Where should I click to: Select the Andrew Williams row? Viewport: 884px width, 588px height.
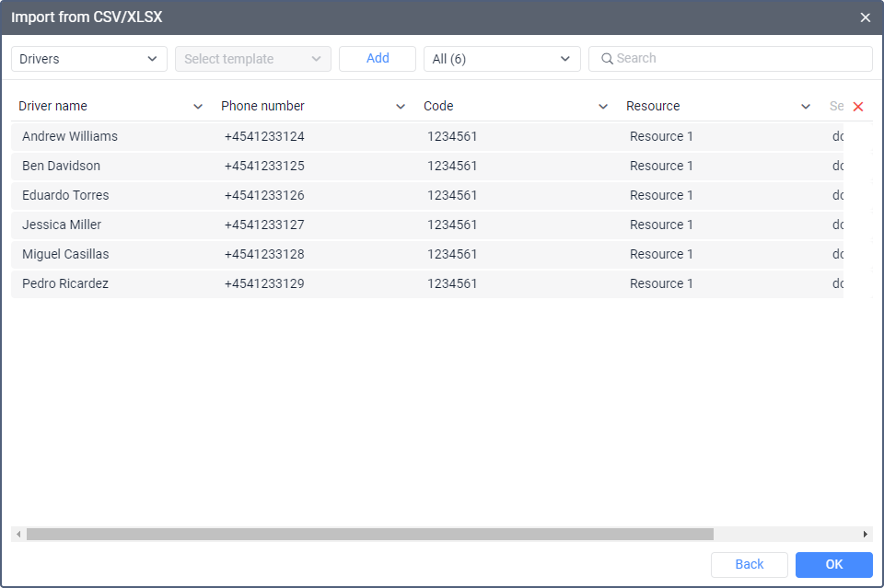(70, 136)
